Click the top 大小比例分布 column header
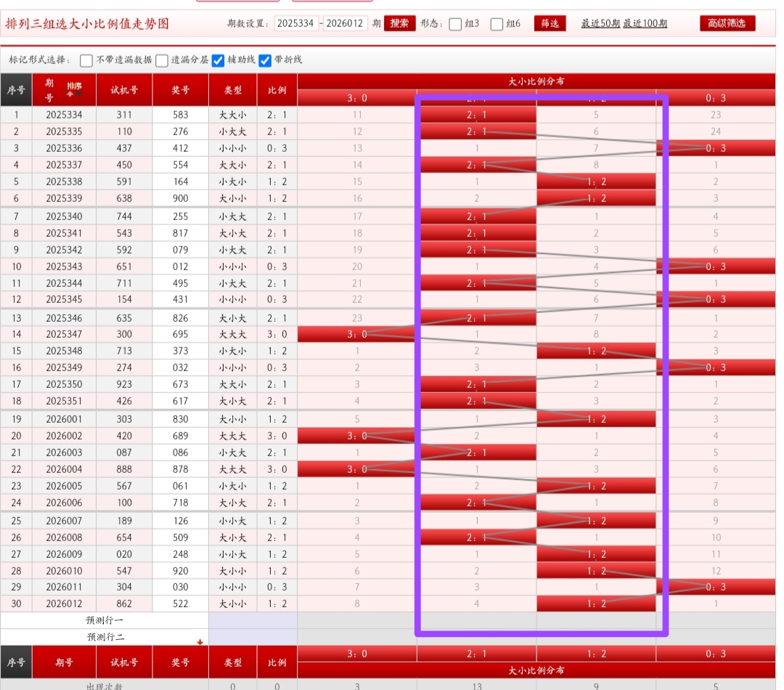 tap(536, 81)
